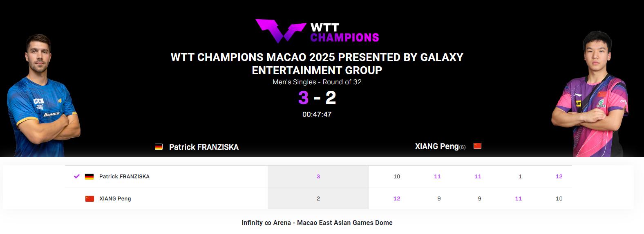The width and height of the screenshot is (644, 234).
Task: Click the WTT Champions logo
Action: click(x=317, y=32)
